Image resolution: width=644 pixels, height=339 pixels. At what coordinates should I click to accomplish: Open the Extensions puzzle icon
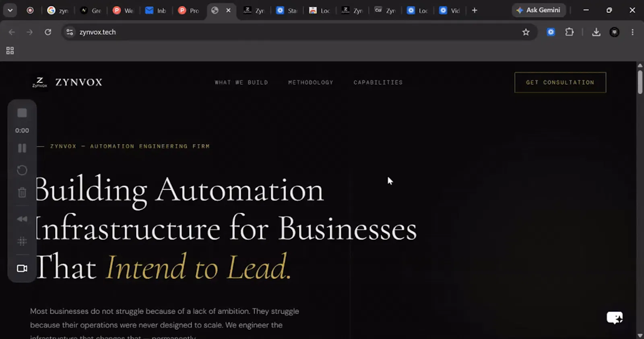point(569,32)
